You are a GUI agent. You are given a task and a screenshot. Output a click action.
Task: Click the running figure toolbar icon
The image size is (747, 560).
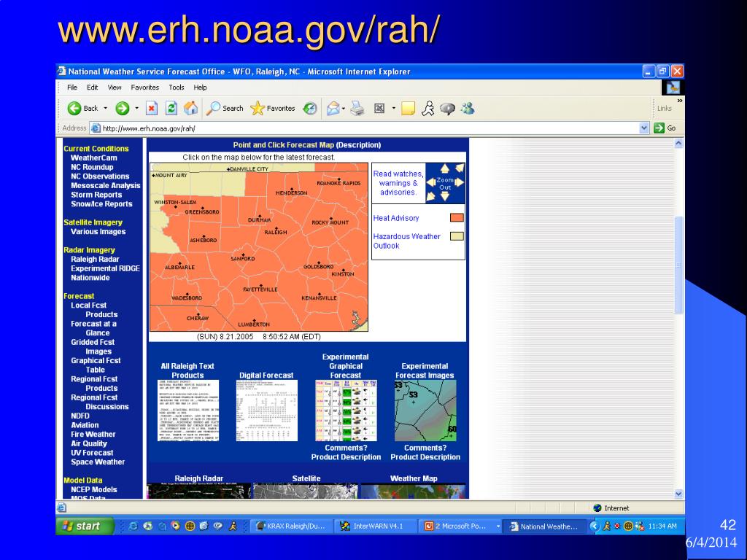427,109
